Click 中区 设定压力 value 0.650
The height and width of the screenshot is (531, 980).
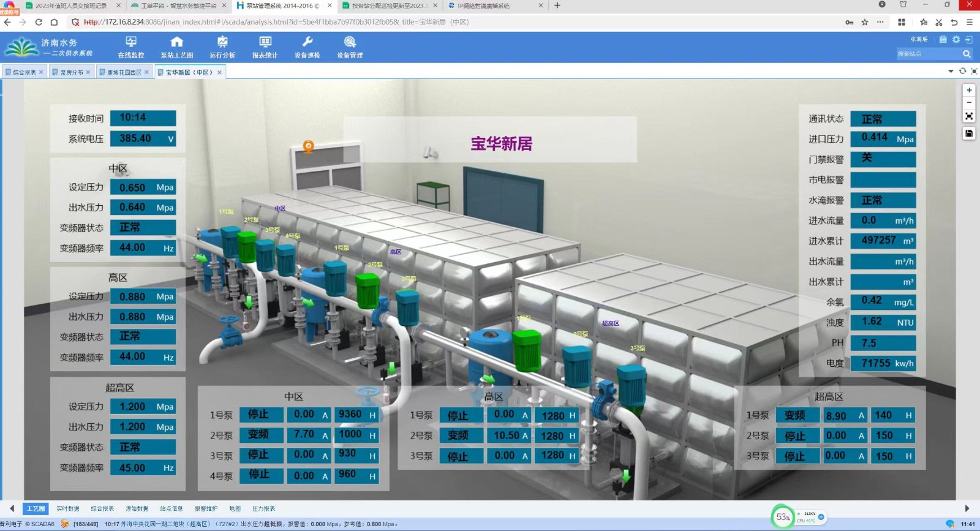pos(143,187)
